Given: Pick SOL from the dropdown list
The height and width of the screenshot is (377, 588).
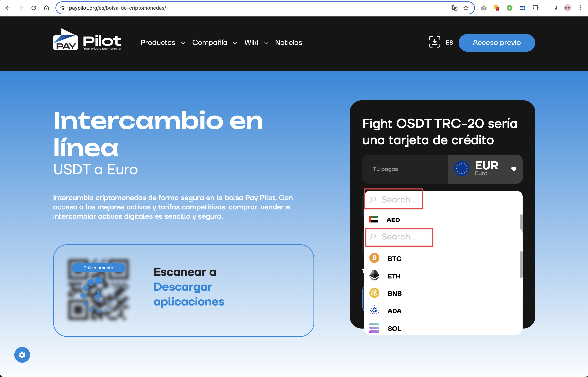Looking at the screenshot, I should click(394, 329).
